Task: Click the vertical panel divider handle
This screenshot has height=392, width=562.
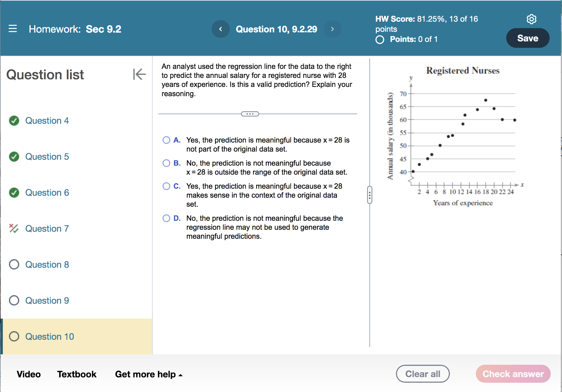Action: coord(369,195)
